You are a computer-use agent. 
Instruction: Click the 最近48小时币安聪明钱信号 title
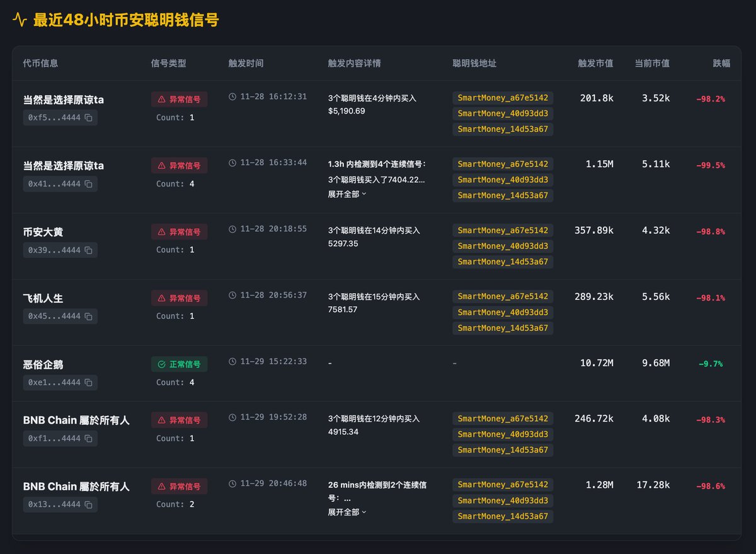pos(126,20)
